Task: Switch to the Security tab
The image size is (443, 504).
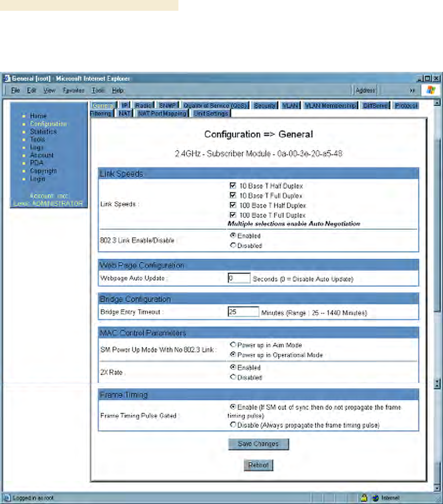Action: click(265, 105)
